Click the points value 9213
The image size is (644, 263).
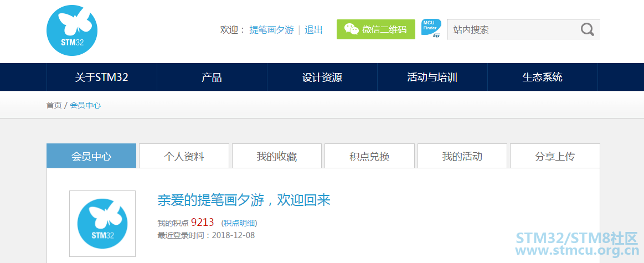(x=203, y=223)
